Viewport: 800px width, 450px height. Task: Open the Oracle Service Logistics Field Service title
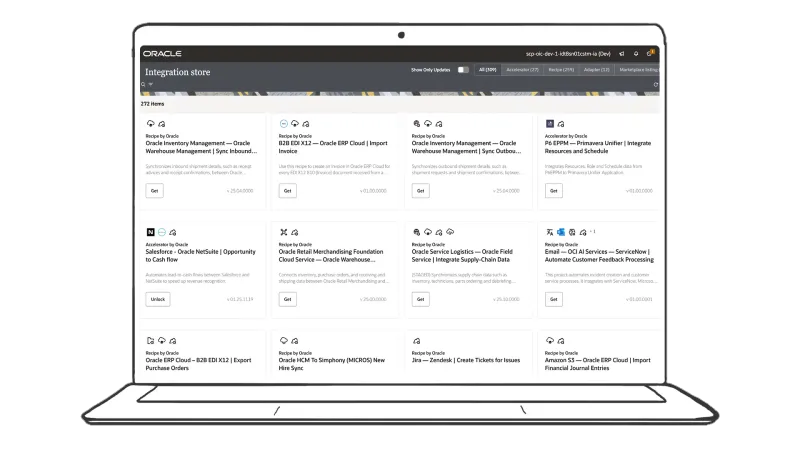click(462, 256)
